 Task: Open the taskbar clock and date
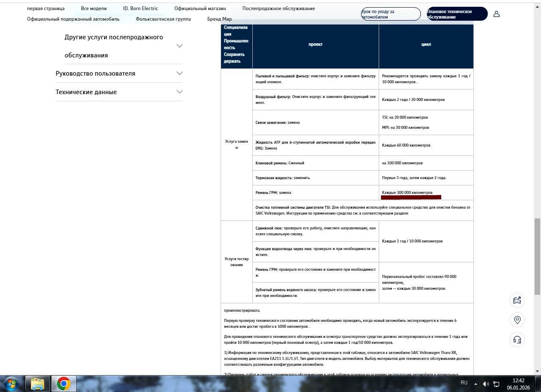[x=518, y=384]
